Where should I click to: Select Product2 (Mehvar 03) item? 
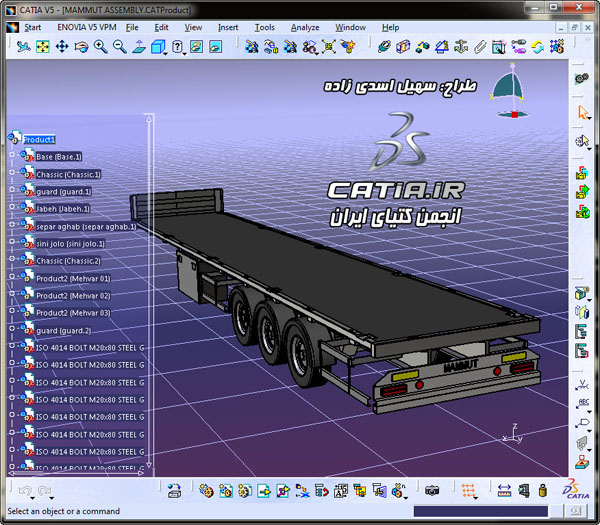[73, 313]
